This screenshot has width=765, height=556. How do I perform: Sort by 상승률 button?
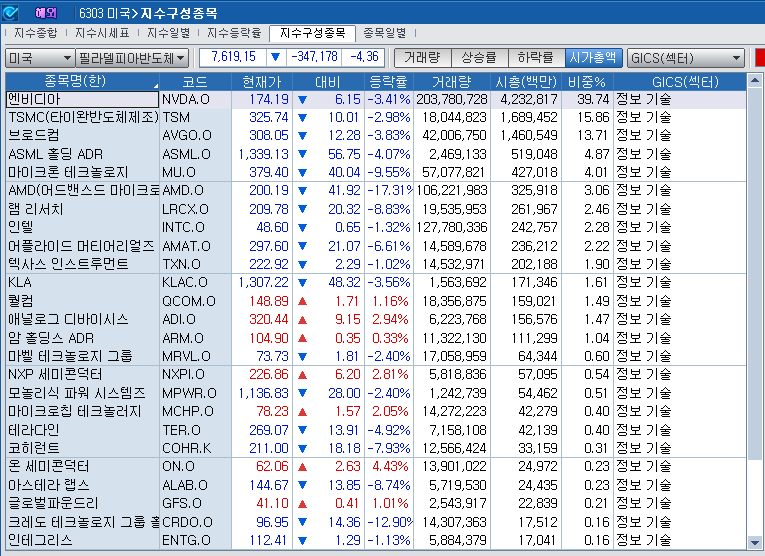click(480, 58)
